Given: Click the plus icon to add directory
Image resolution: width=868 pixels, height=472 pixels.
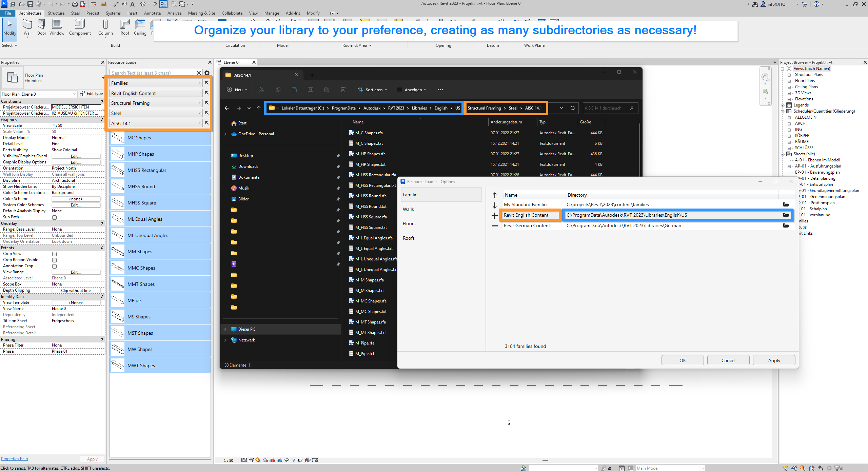Looking at the screenshot, I should (x=495, y=215).
